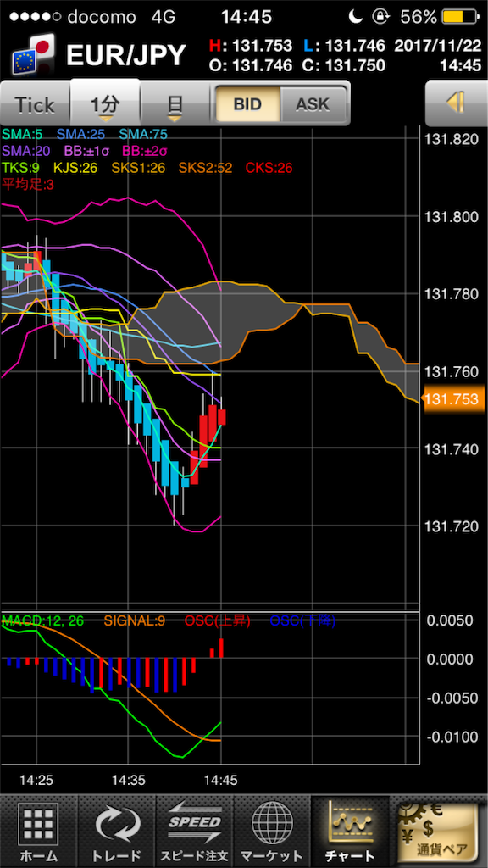Select BID price display

click(247, 104)
